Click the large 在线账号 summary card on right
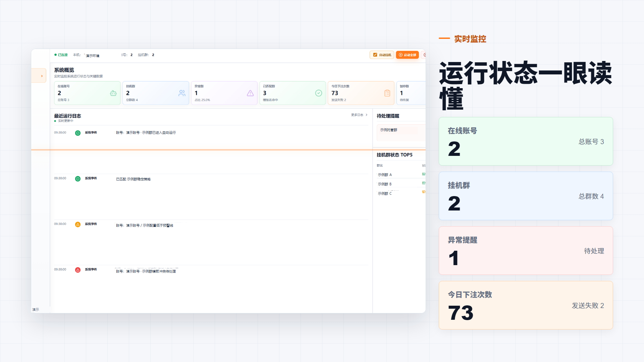The width and height of the screenshot is (644, 362). (x=526, y=141)
